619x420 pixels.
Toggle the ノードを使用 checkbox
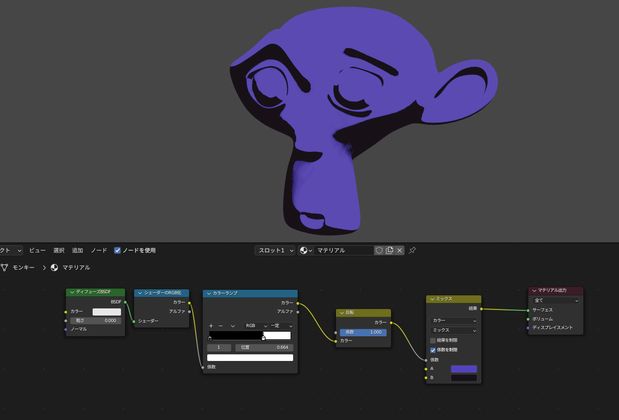117,250
